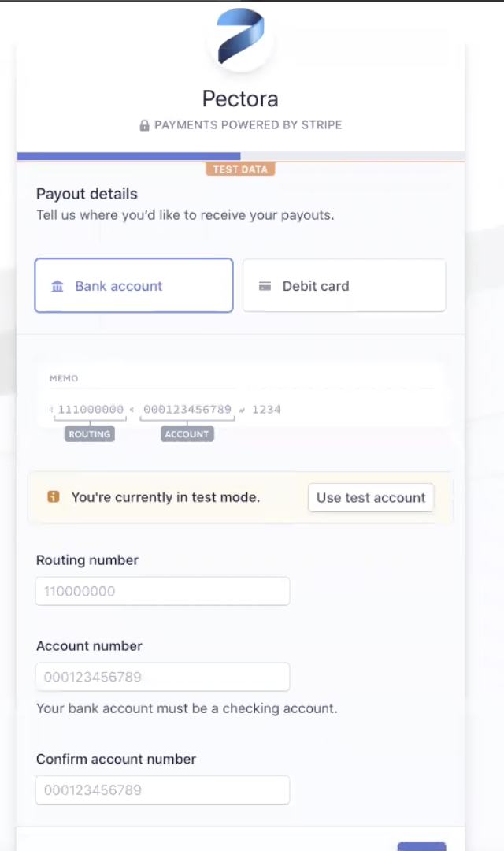This screenshot has height=851, width=504.
Task: Click the ROUTING label badge on check
Action: click(x=90, y=433)
